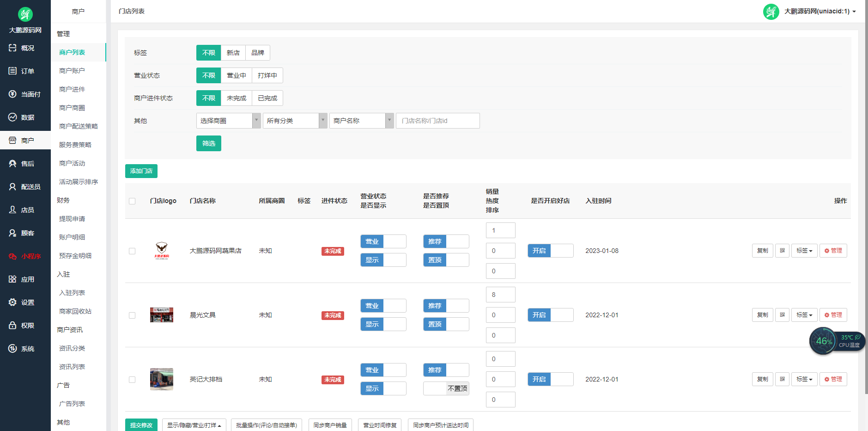Switch to the 商户账户 menu item

pyautogui.click(x=72, y=70)
